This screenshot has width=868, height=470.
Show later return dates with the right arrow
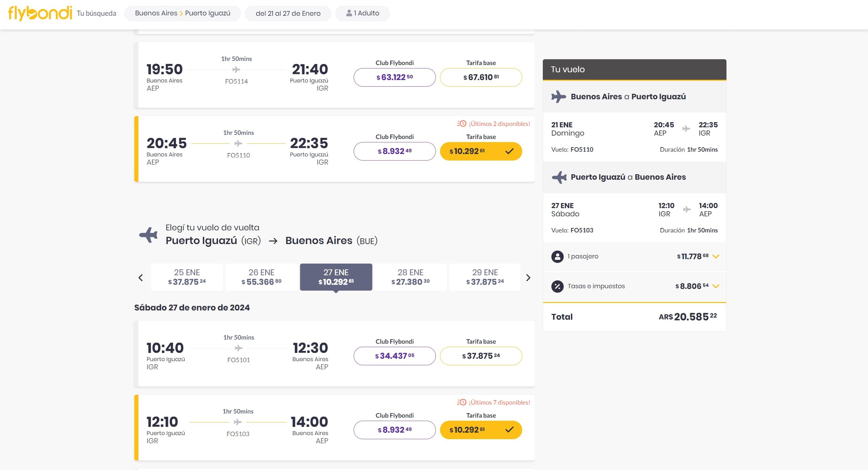[528, 278]
